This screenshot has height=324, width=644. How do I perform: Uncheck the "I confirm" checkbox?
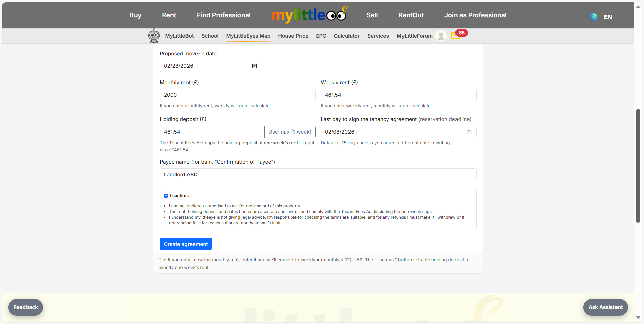[x=166, y=196]
